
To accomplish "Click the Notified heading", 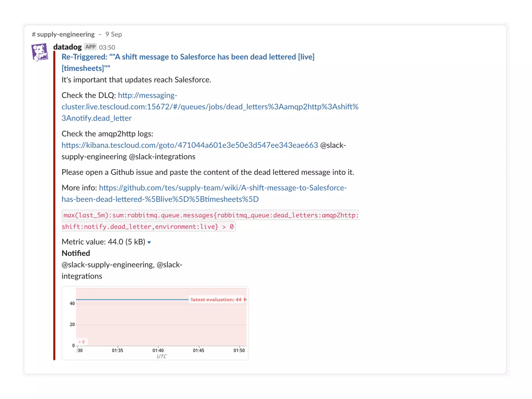I will 76,253.
